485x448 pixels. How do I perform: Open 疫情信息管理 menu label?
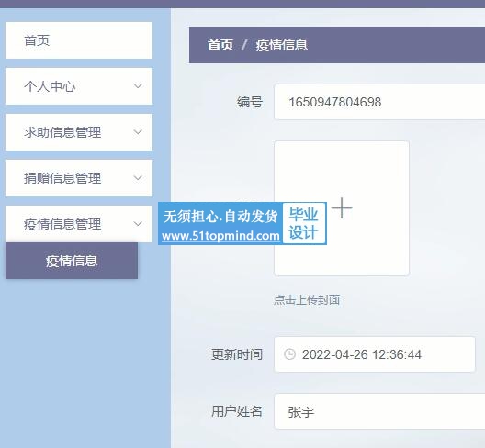tap(62, 224)
